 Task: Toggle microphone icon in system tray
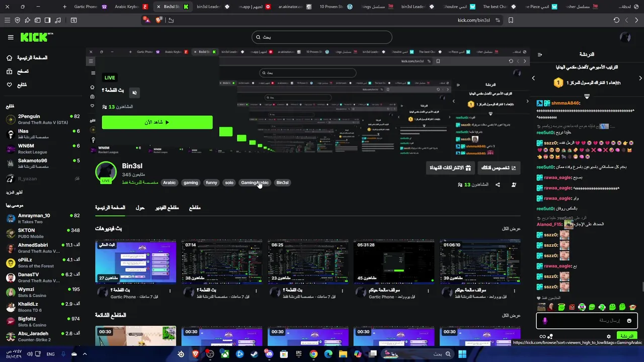[x=63, y=354]
